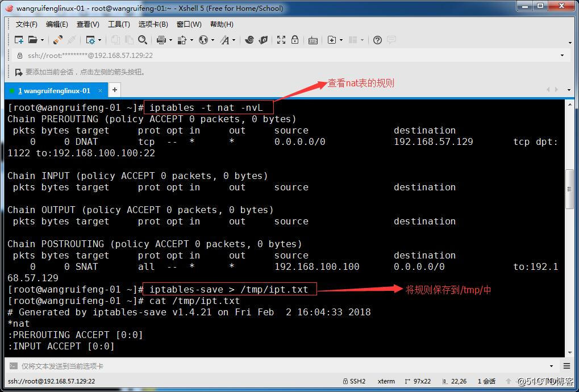Expand the Open folder dropdown arrow
579x392 pixels.
[x=42, y=40]
